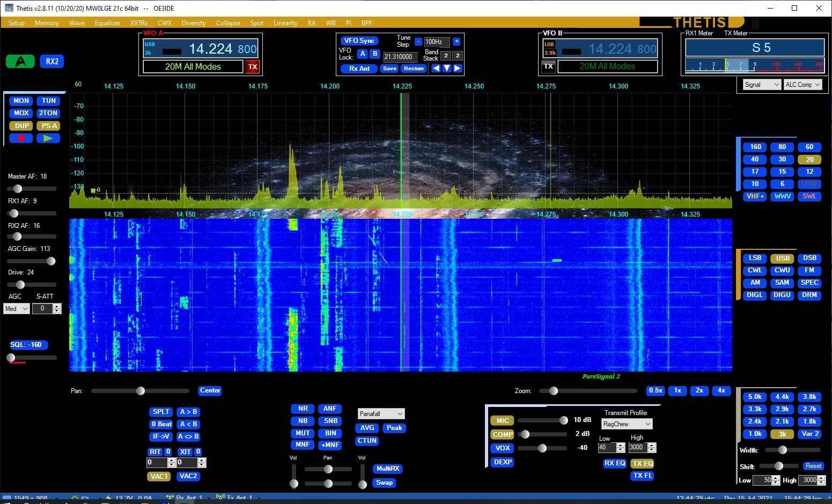This screenshot has height=504, width=832.
Task: Select the green A antenna icon top-left
Action: click(21, 61)
